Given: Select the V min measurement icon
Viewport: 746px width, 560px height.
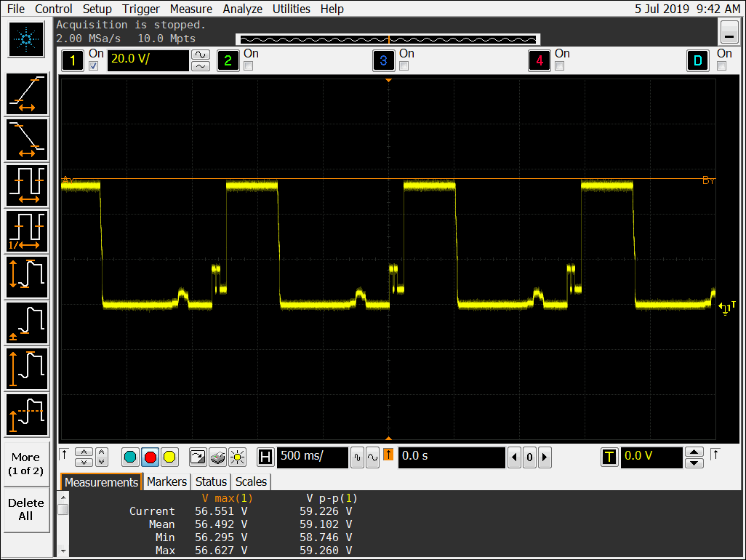Looking at the screenshot, I should click(x=27, y=323).
